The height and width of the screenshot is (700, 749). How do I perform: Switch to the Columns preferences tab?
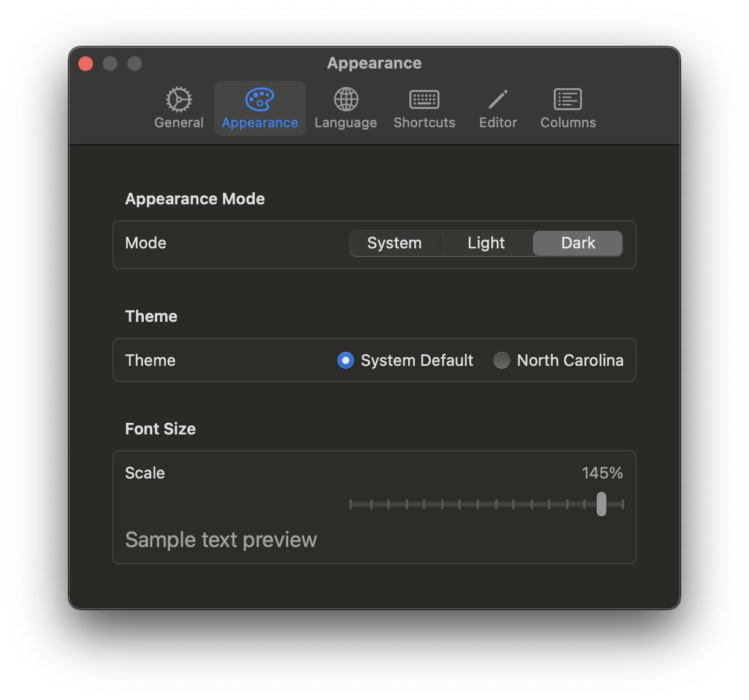(567, 109)
